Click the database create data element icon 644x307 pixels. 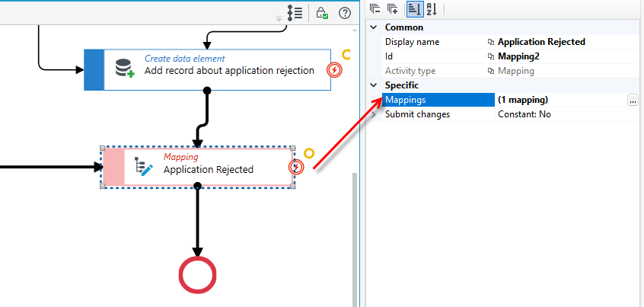click(124, 69)
